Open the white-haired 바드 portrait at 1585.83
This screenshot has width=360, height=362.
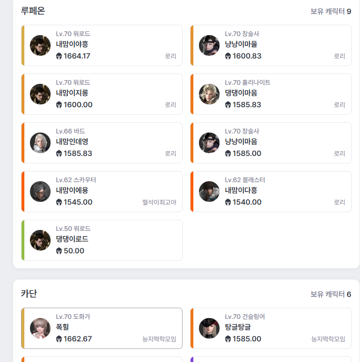40,143
